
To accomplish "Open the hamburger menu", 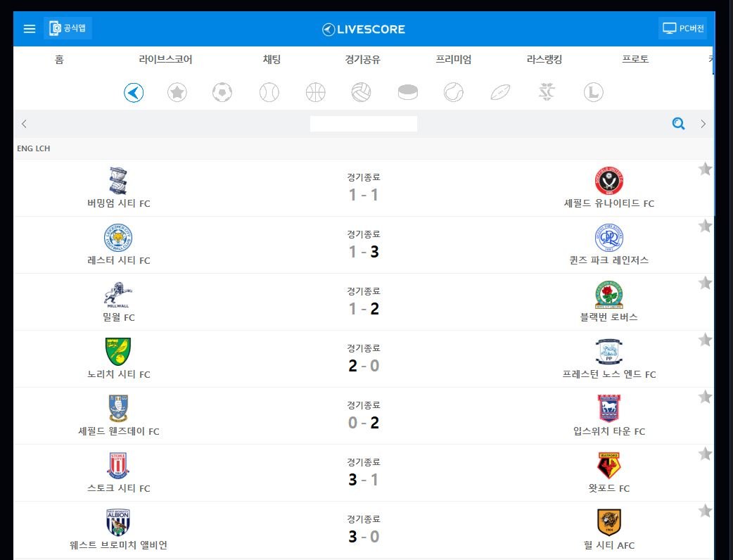I will [x=30, y=29].
